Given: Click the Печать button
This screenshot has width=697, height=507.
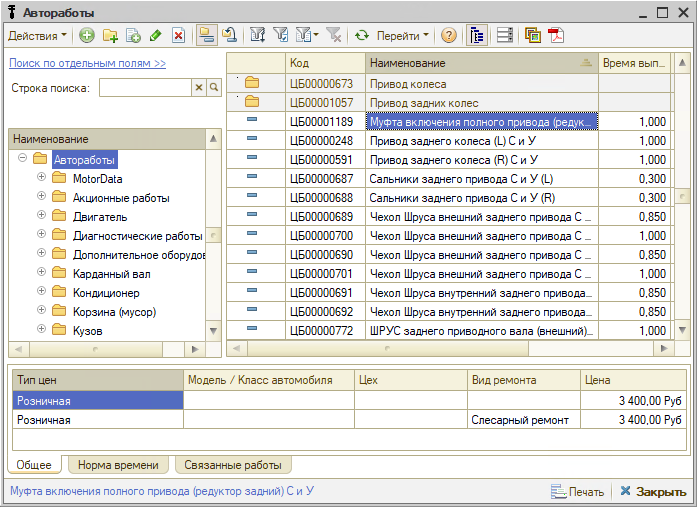Looking at the screenshot, I should (x=577, y=492).
